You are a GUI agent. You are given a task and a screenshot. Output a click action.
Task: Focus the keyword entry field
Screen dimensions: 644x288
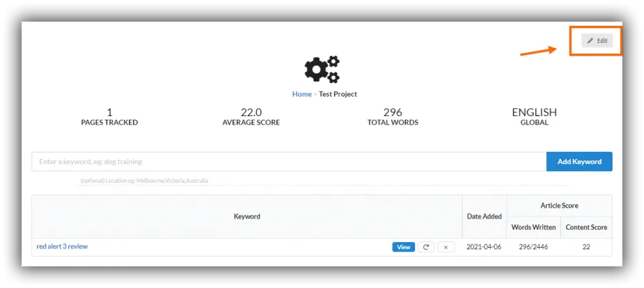[x=289, y=162]
